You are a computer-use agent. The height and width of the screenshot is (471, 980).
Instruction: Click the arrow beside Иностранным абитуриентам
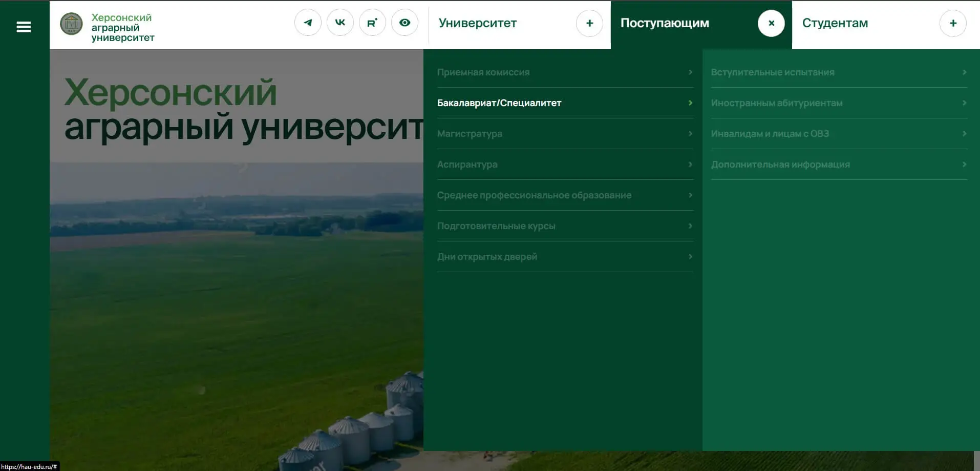[964, 103]
